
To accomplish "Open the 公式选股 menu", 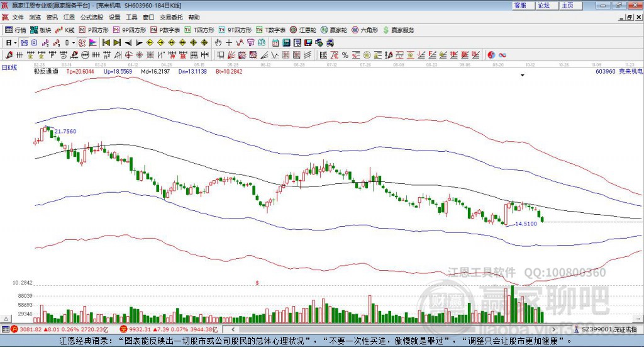I will pyautogui.click(x=92, y=17).
